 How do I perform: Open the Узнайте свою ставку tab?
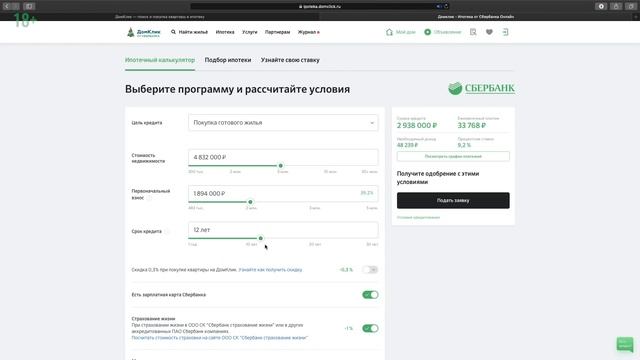click(290, 60)
